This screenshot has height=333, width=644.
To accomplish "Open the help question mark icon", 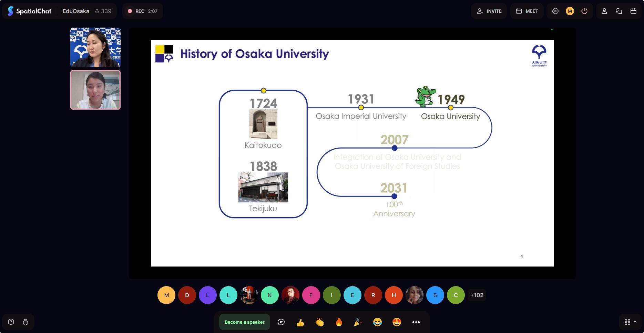I will point(11,322).
